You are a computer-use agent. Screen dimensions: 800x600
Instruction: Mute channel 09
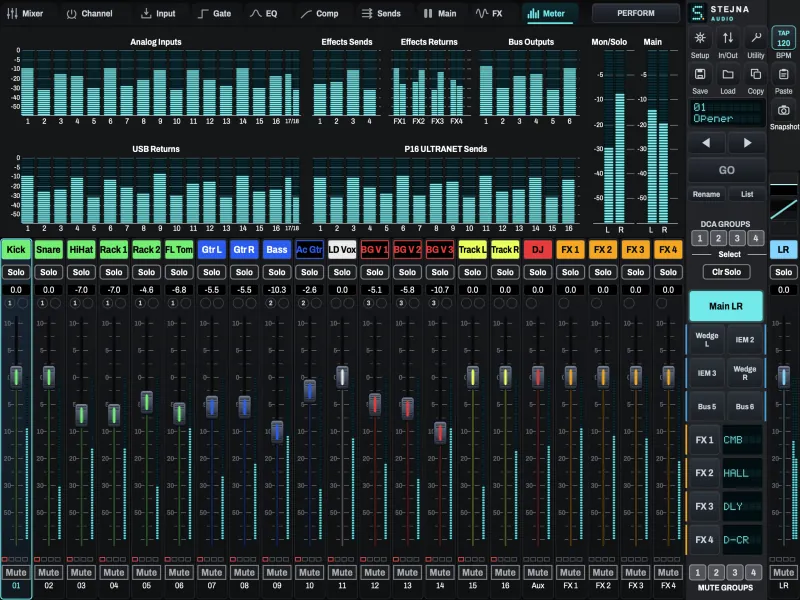coord(277,572)
